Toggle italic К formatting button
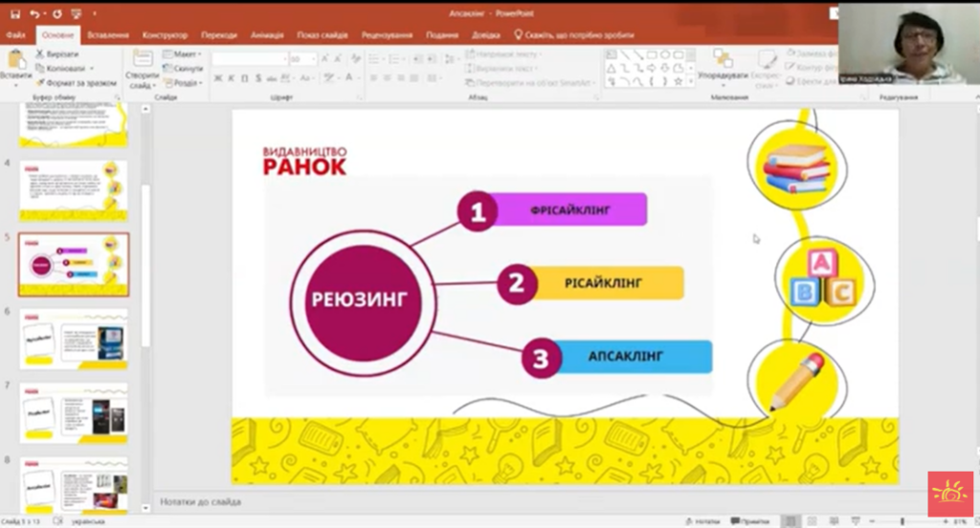This screenshot has height=528, width=980. click(x=232, y=78)
